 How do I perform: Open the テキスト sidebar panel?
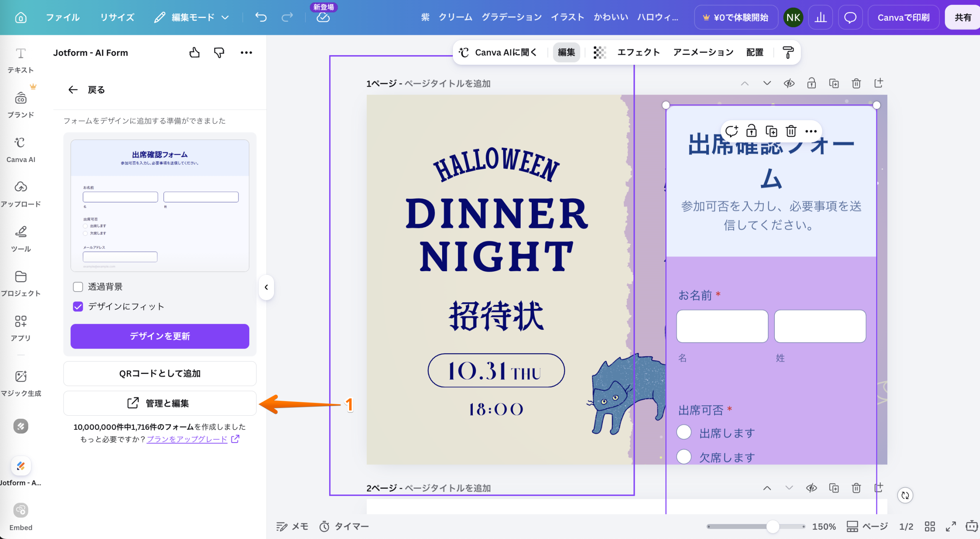point(21,60)
